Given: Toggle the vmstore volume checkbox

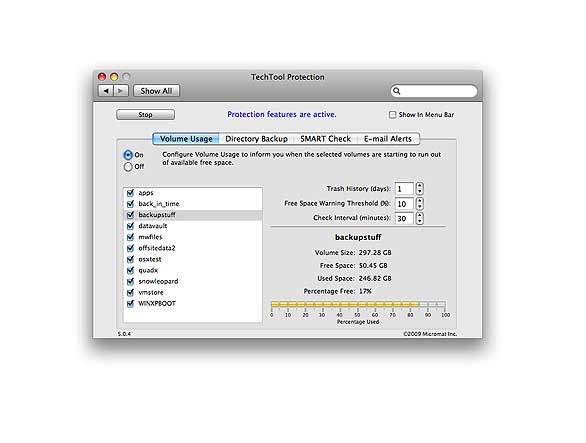Looking at the screenshot, I should [x=130, y=292].
